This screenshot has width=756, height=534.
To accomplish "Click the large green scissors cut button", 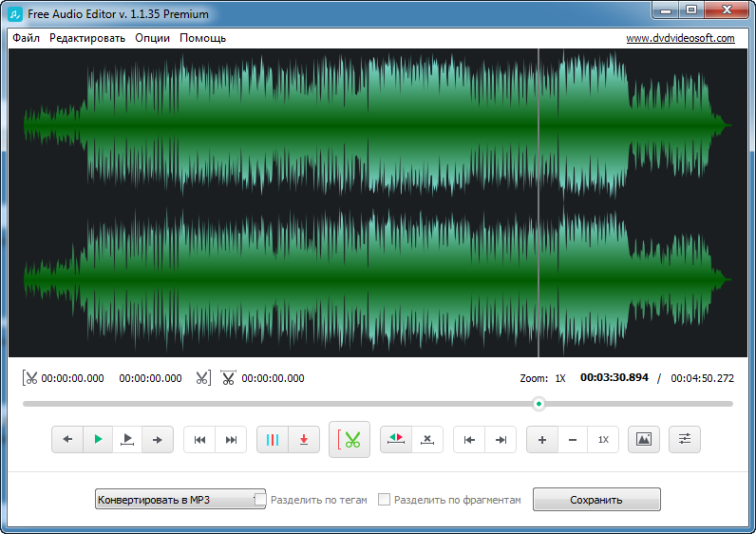I will (350, 439).
